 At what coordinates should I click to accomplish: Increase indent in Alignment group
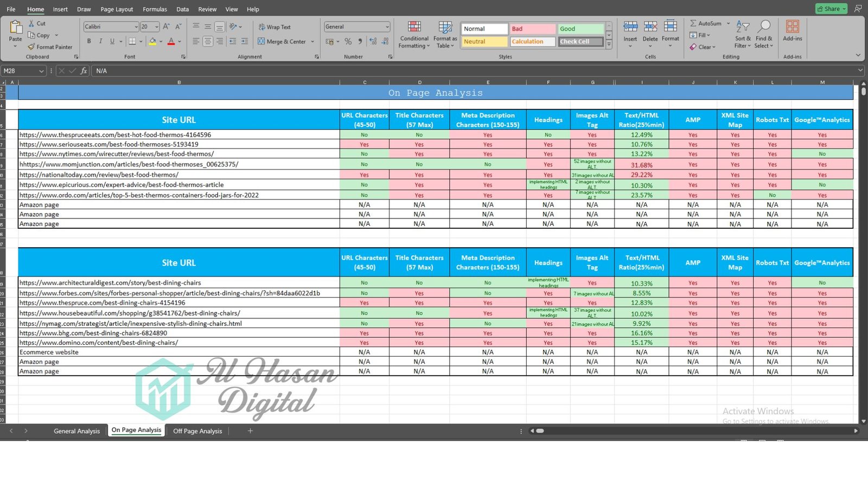(x=245, y=41)
